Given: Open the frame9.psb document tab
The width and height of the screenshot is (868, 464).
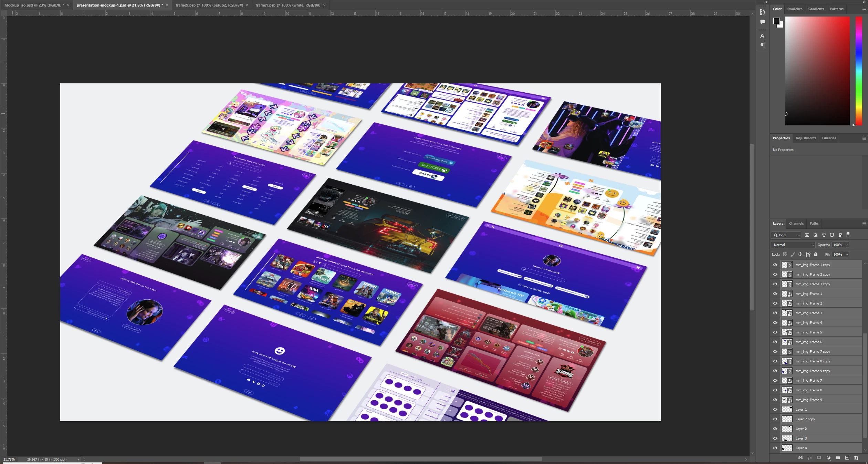Looking at the screenshot, I should click(x=209, y=5).
